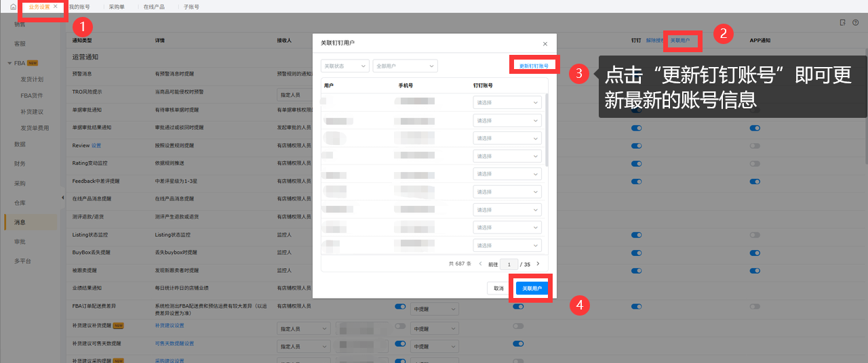Toggle 钉钉 switch for BuyBox丢失提醒

[636, 253]
